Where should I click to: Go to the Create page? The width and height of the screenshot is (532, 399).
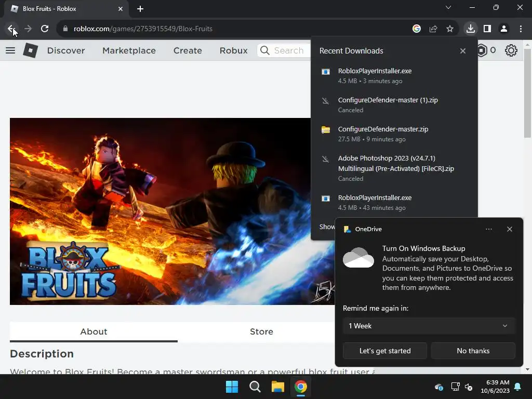188,50
